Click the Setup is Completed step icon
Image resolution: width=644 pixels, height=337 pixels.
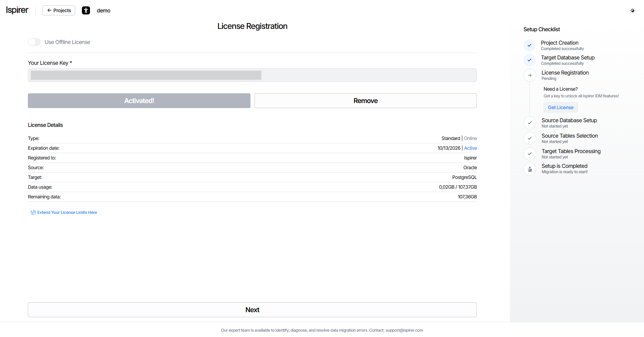click(530, 169)
